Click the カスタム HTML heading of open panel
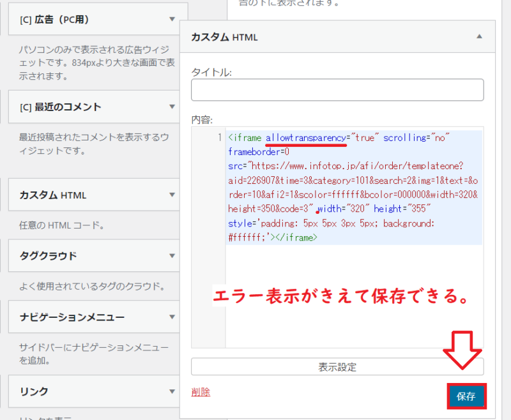The height and width of the screenshot is (420, 511). pyautogui.click(x=224, y=37)
